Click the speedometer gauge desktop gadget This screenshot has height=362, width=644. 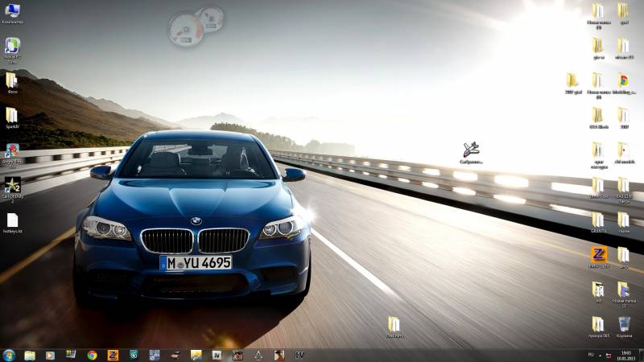(196, 26)
